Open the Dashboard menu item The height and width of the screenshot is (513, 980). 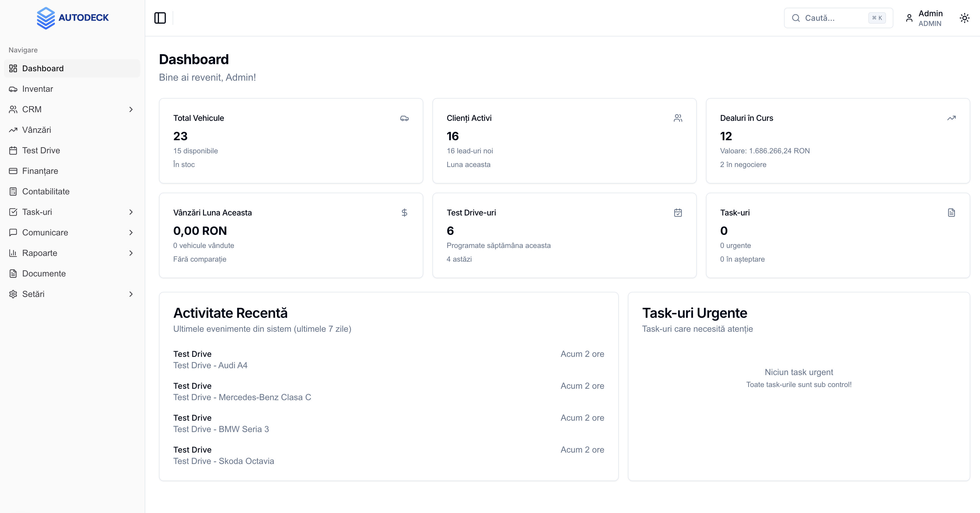[x=43, y=68]
